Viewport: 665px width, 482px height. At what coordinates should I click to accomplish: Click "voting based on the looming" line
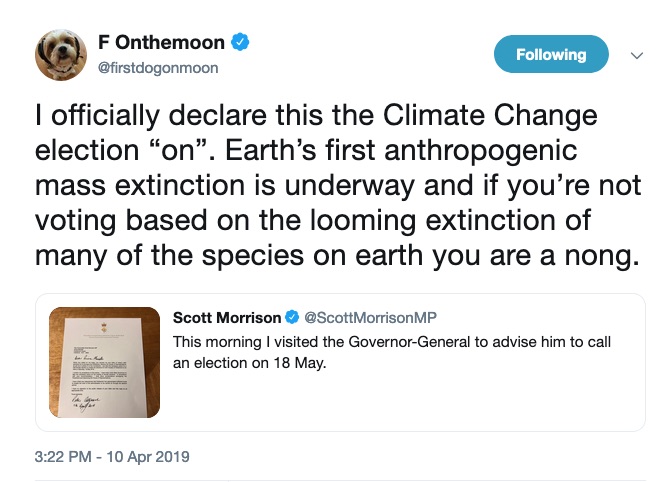[225, 221]
